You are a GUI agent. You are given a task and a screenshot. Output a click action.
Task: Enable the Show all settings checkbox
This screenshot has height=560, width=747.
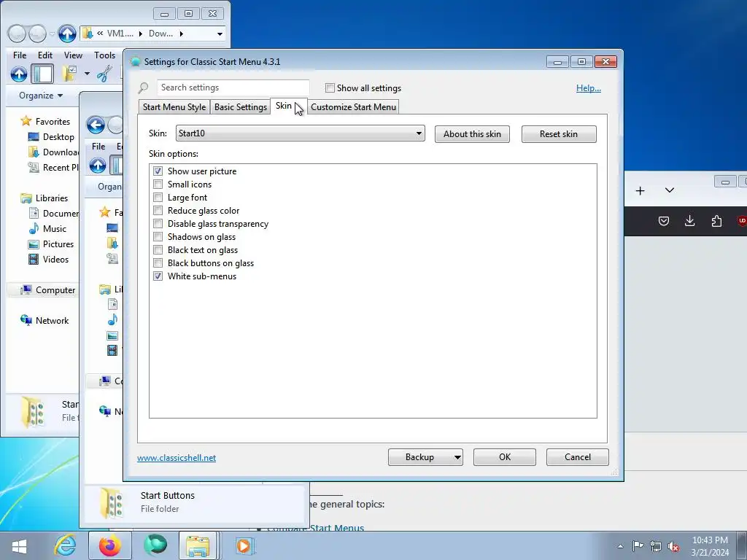[330, 88]
